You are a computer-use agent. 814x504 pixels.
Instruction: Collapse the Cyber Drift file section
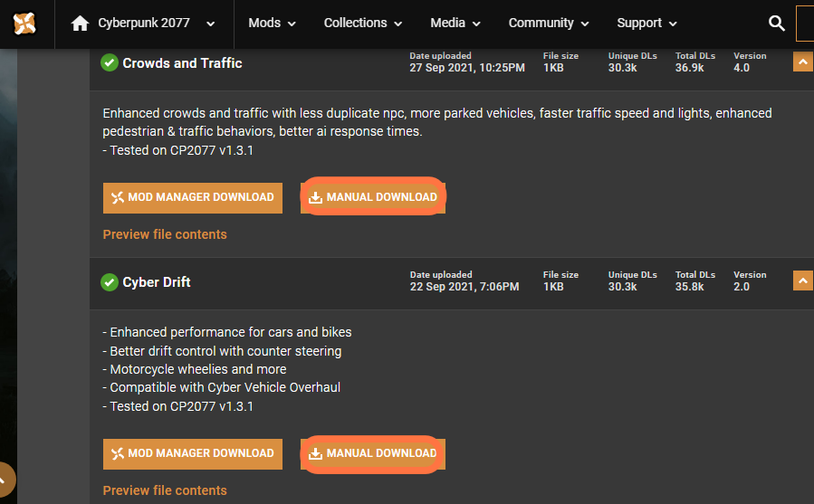803,281
